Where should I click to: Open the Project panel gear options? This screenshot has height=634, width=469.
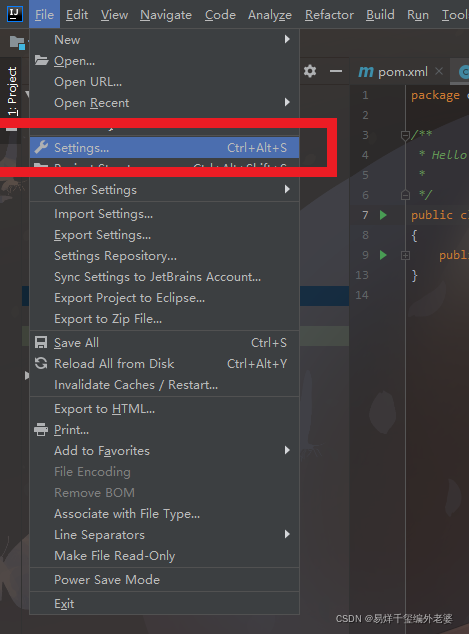click(x=310, y=71)
